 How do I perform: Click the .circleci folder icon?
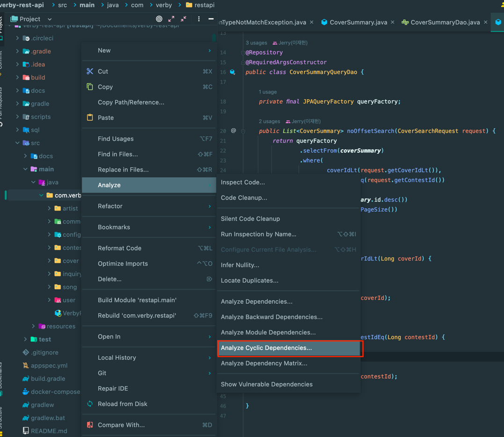coord(26,38)
